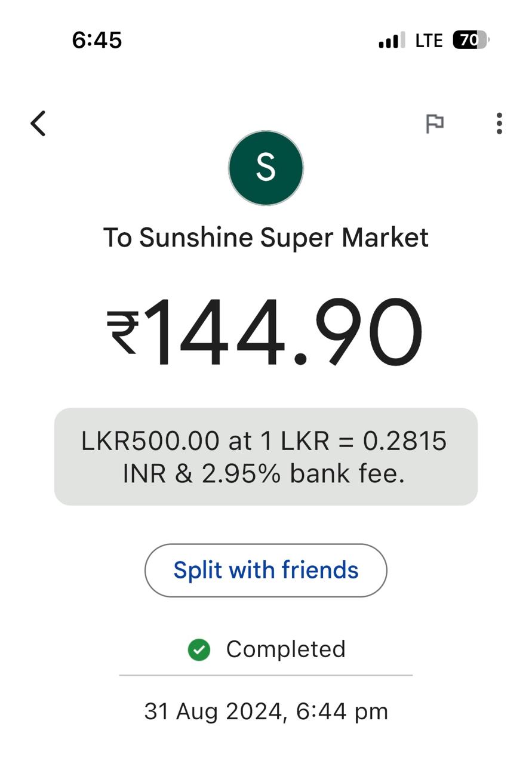
Task: Tap the flag icon to report transaction
Action: point(434,124)
